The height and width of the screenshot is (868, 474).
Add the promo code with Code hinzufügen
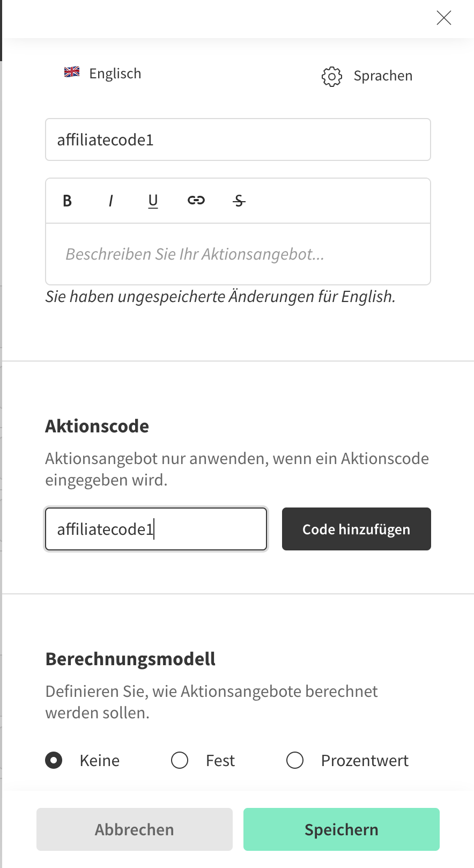(x=356, y=529)
